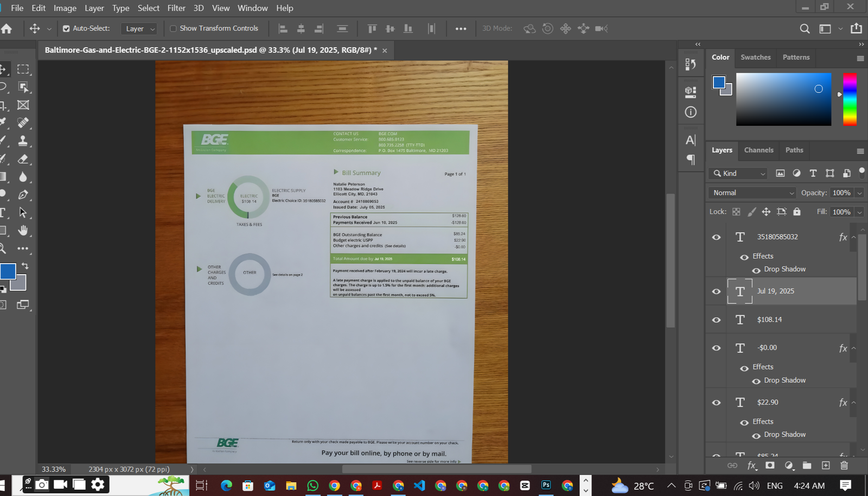Open the Move tool preset dropdown arrow
This screenshot has width=868, height=496.
[x=49, y=29]
